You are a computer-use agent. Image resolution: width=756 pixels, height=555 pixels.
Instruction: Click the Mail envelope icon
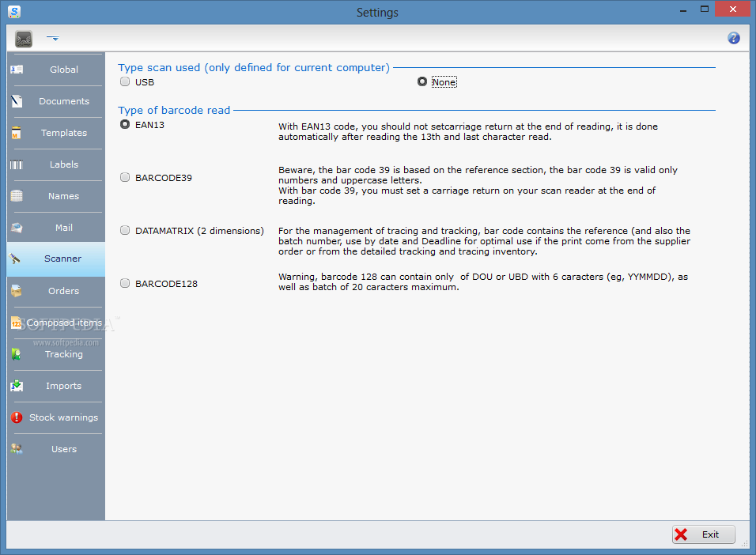[x=17, y=228]
